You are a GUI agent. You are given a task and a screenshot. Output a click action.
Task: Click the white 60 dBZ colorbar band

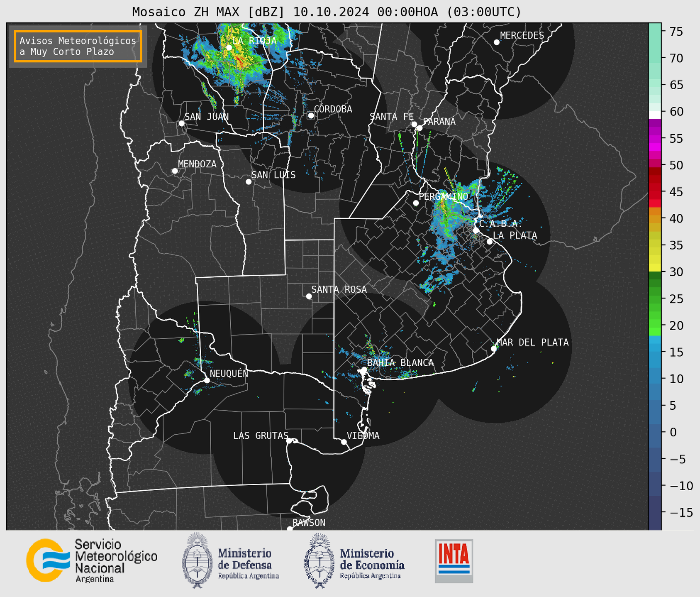click(655, 115)
